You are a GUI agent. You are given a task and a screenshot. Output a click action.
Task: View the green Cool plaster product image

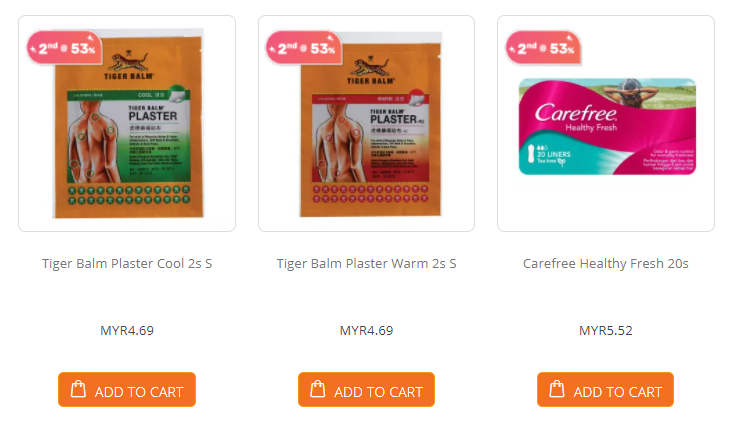[128, 124]
